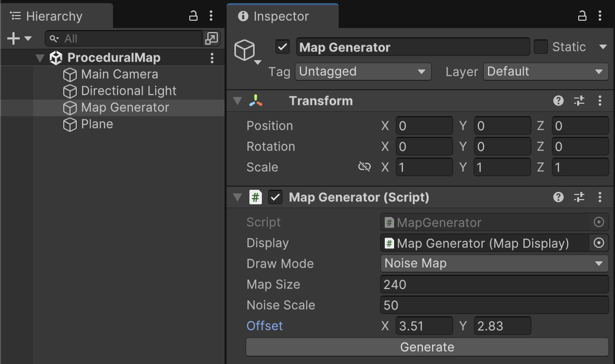
Task: Toggle the Scale constrained proportions link icon
Action: pyautogui.click(x=365, y=167)
